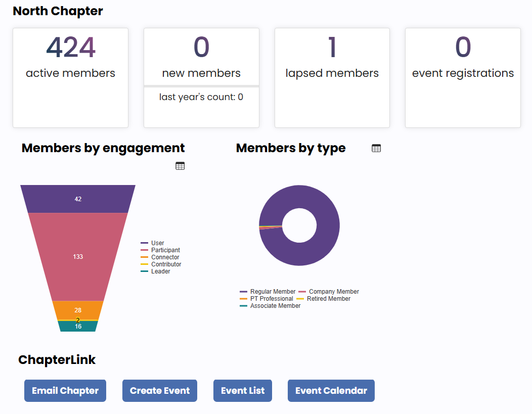Select the purple 42 funnel segment
532x414 pixels.
click(78, 199)
